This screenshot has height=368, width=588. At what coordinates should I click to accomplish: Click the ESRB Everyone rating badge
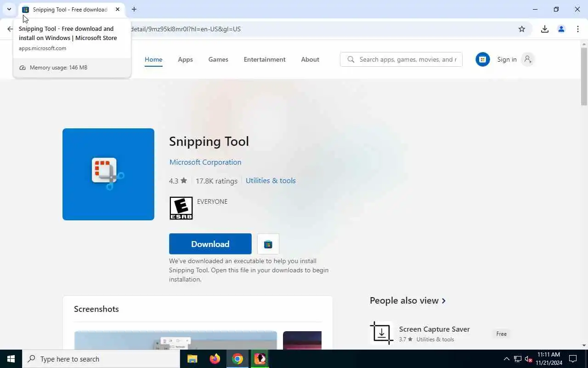click(x=181, y=208)
